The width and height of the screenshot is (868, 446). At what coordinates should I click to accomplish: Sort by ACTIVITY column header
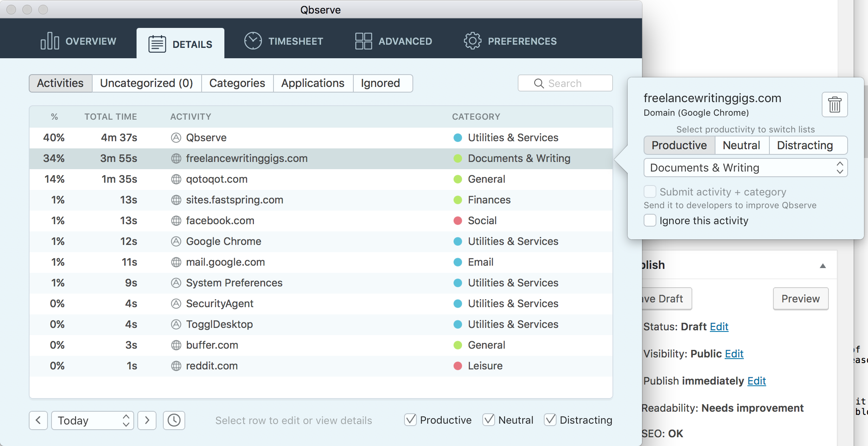[191, 116]
